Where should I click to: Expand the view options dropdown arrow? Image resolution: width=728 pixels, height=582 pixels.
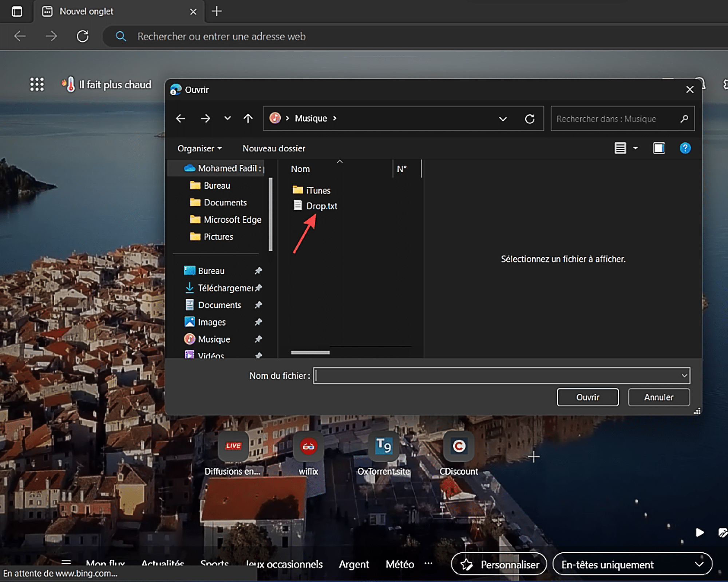[636, 148]
